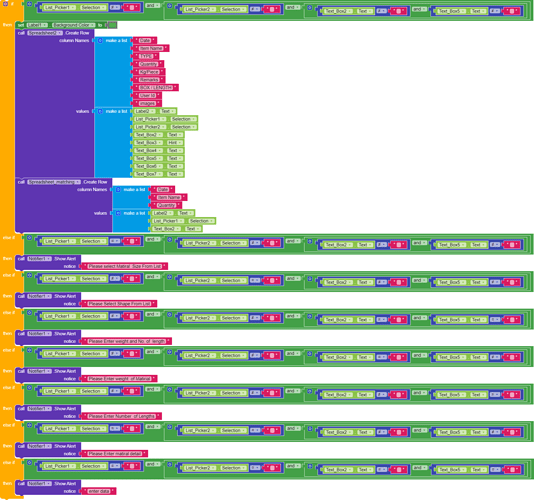The height and width of the screenshot is (500, 534).
Task: Edit the 'TYPE' column name text block
Action: pyautogui.click(x=146, y=56)
